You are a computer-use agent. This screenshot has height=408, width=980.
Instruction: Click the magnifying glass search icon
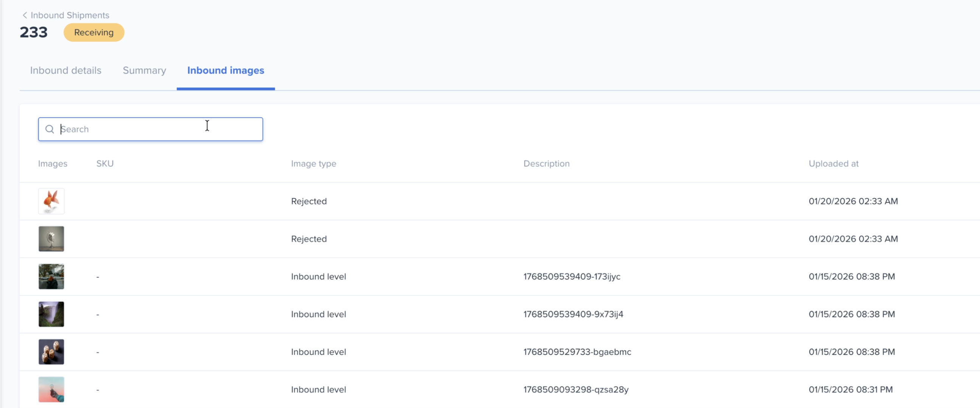[50, 129]
